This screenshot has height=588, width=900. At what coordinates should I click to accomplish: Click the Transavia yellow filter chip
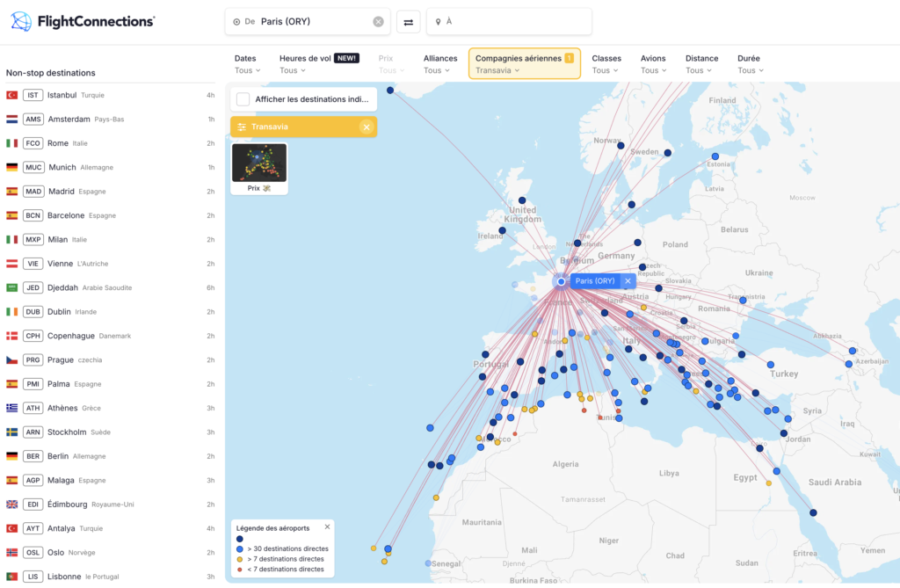click(x=303, y=127)
